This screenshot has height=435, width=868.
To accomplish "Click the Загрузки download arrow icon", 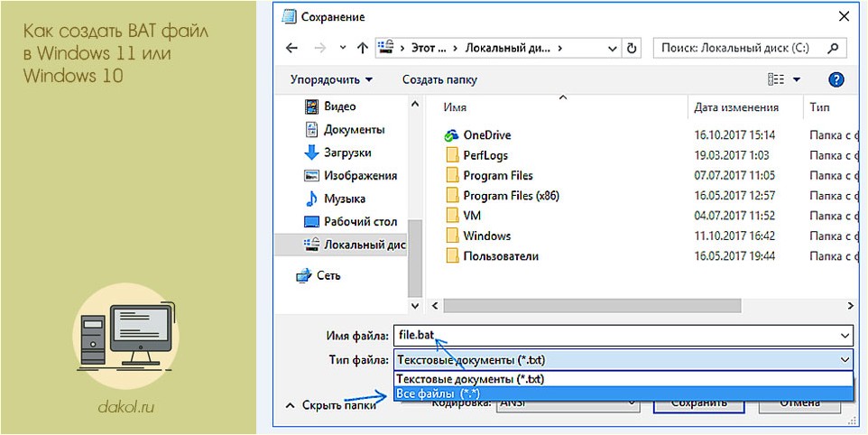I will 311,153.
